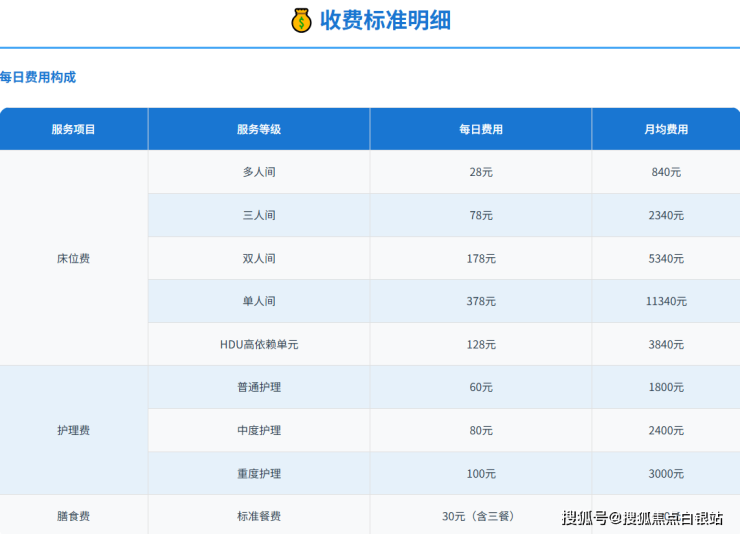
Task: Select the 服务项目 column header
Action: [x=74, y=129]
